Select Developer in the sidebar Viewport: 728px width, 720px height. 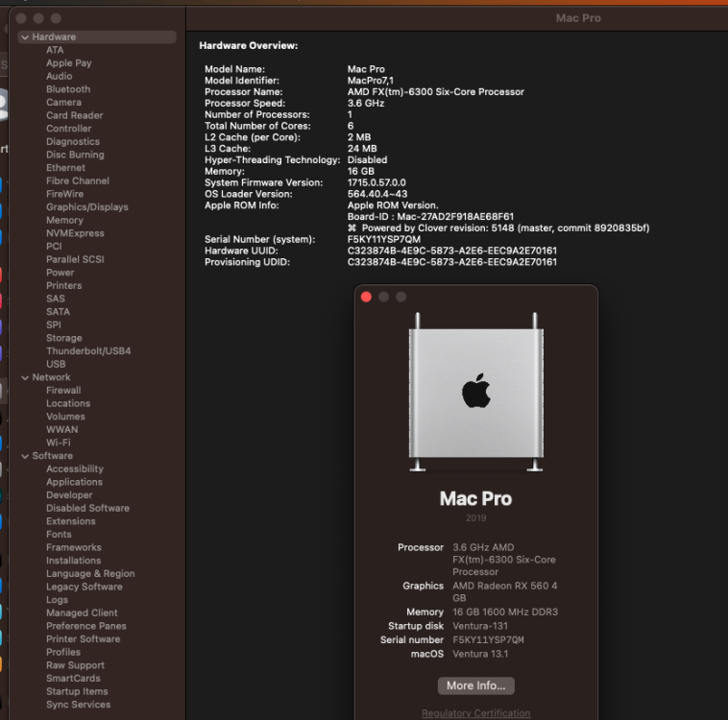point(69,494)
